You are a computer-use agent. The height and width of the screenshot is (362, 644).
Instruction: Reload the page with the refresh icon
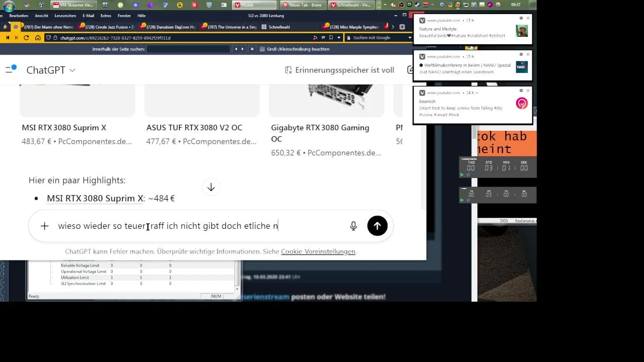(27, 38)
